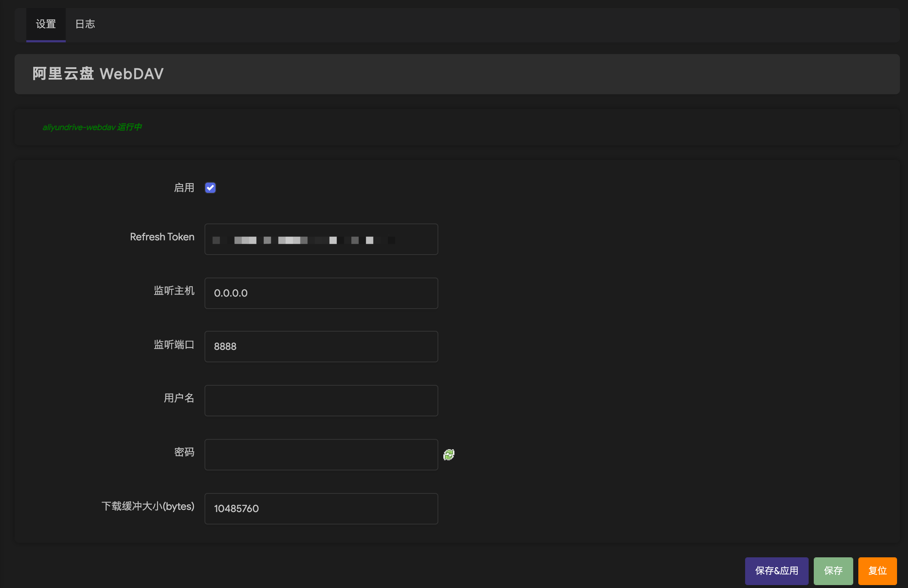Click the Refresh Token input field
This screenshot has height=588, width=908.
click(x=321, y=239)
